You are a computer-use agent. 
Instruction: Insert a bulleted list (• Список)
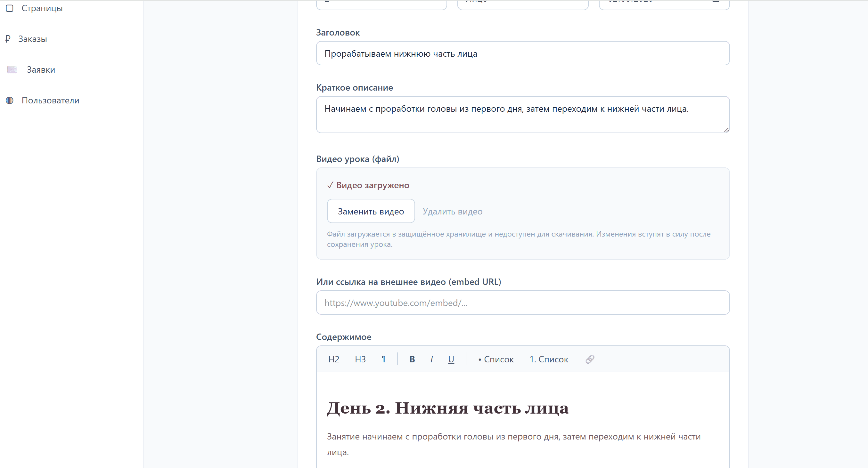pyautogui.click(x=496, y=359)
